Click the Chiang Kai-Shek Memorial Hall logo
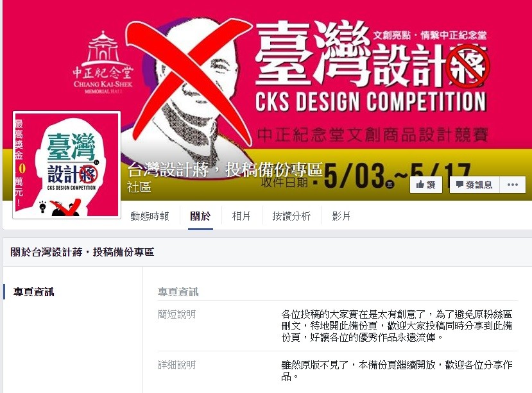Image resolution: width=532 pixels, height=393 pixels. tap(103, 62)
